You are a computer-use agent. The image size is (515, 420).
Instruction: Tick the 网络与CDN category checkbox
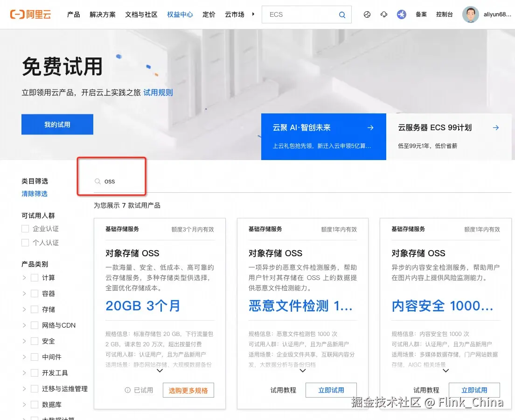pos(35,325)
